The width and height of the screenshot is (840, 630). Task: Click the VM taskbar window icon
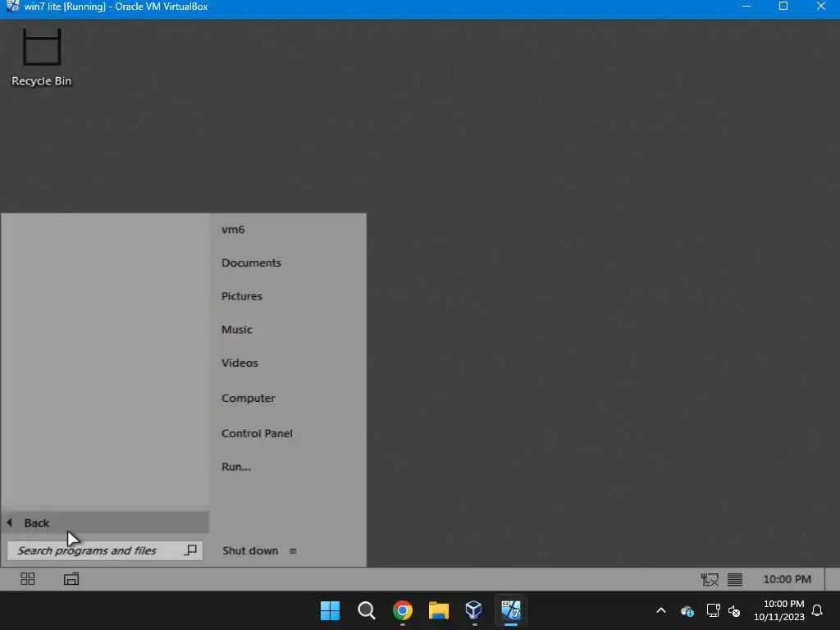[71, 578]
